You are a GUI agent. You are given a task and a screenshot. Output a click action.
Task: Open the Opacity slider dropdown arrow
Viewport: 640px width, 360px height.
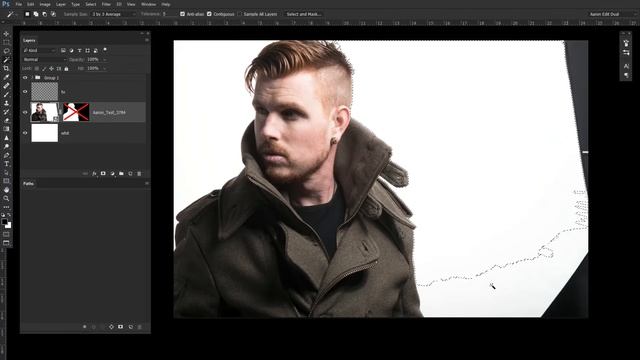[x=105, y=60]
